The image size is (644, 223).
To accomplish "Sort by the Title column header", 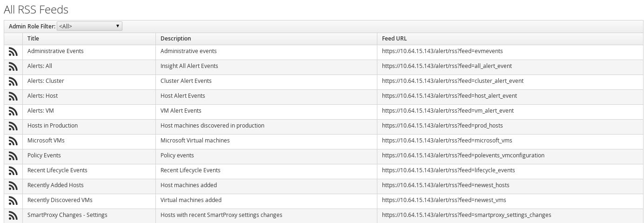I will (33, 39).
